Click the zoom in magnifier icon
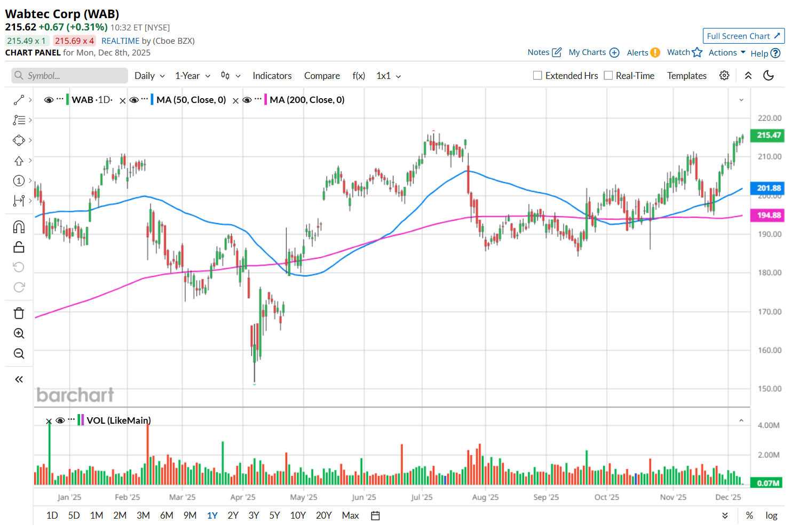 pyautogui.click(x=19, y=334)
